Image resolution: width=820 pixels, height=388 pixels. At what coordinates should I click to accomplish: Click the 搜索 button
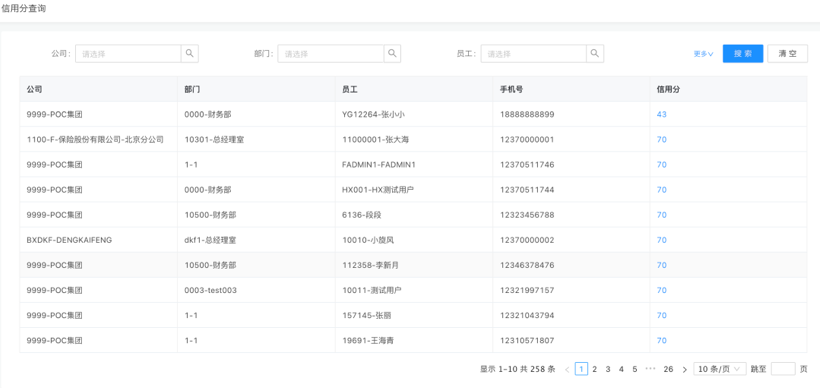pyautogui.click(x=743, y=53)
